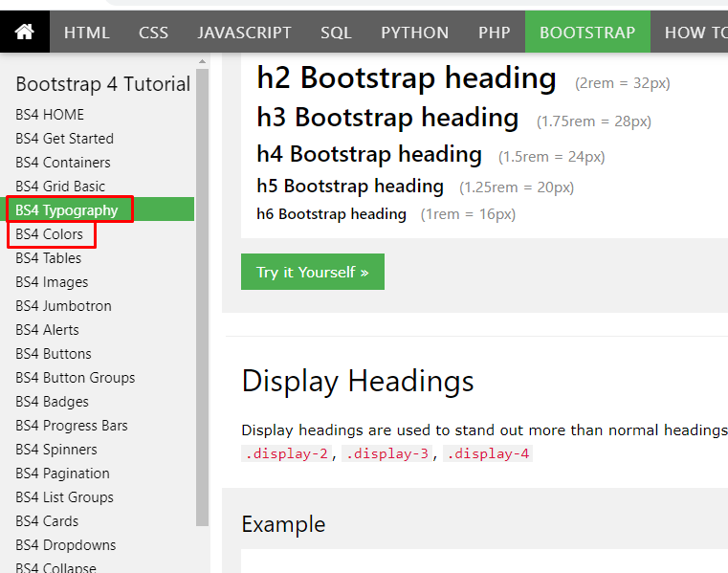
Task: Go to the W3Schools home icon
Action: click(25, 32)
